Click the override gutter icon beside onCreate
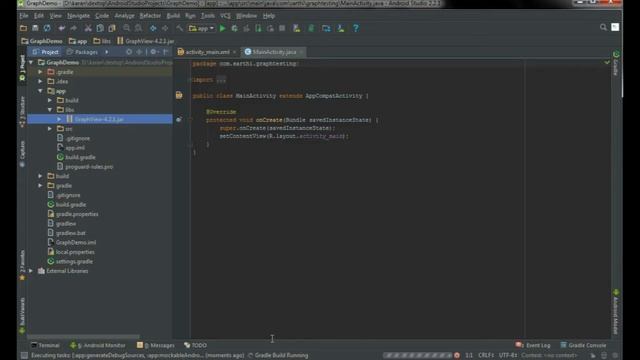This screenshot has width=640, height=360. point(179,120)
